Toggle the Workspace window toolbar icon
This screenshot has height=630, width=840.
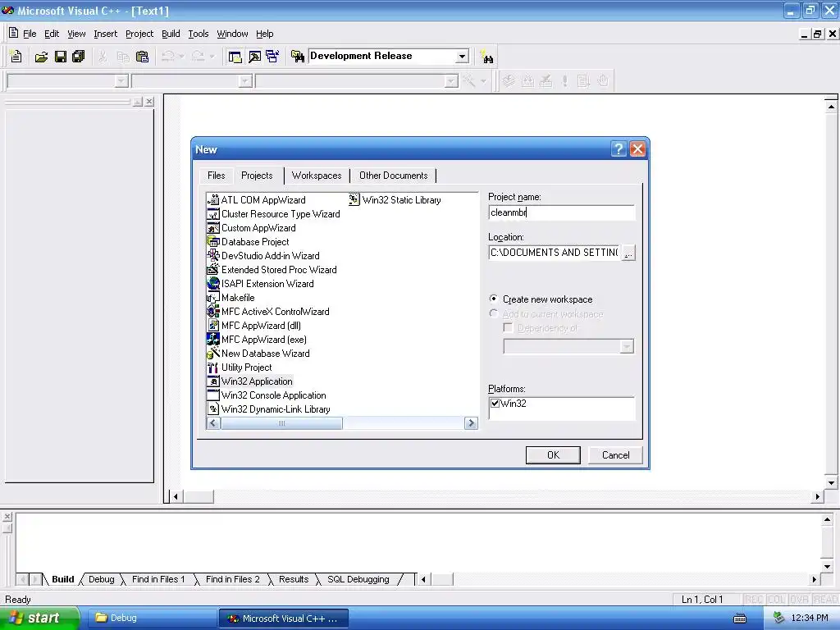tap(235, 57)
